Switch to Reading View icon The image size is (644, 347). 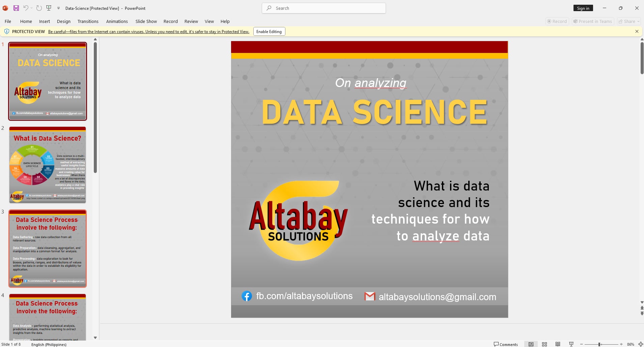558,344
